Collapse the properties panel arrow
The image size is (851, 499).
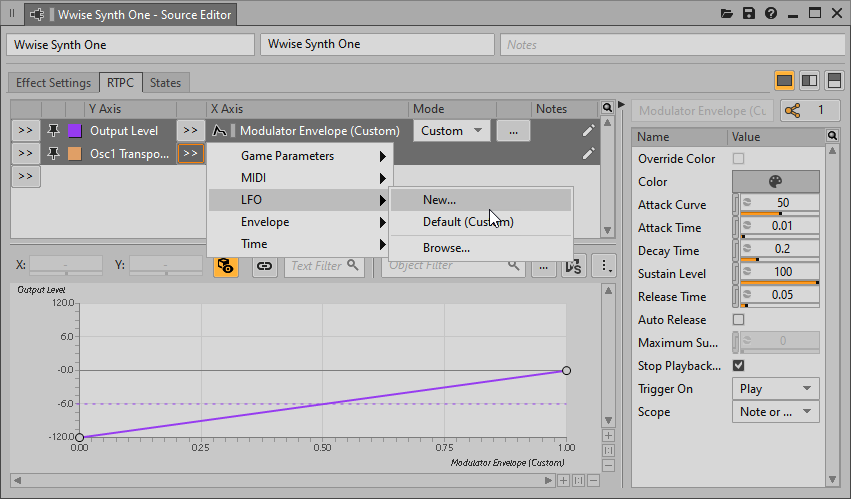(621, 104)
